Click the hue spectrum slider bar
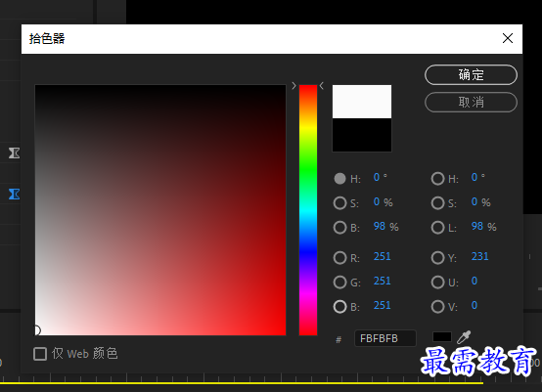The height and width of the screenshot is (392, 542). [x=308, y=210]
